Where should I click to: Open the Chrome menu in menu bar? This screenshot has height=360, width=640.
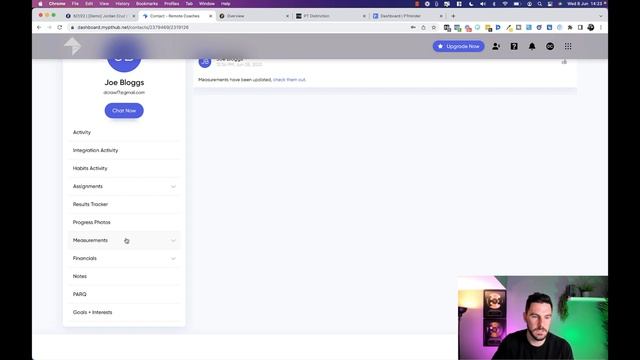point(57,4)
